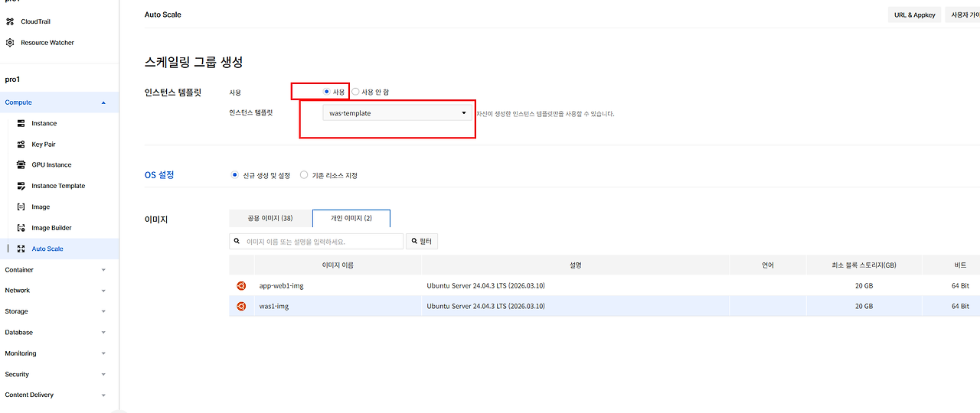Click the 20 GB cell for app-web1-img
980x413 pixels.
tap(864, 285)
